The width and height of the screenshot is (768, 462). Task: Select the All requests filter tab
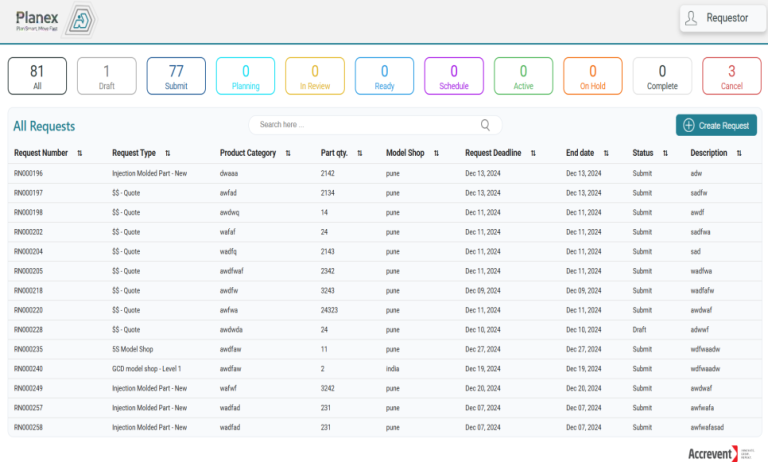tap(37, 77)
